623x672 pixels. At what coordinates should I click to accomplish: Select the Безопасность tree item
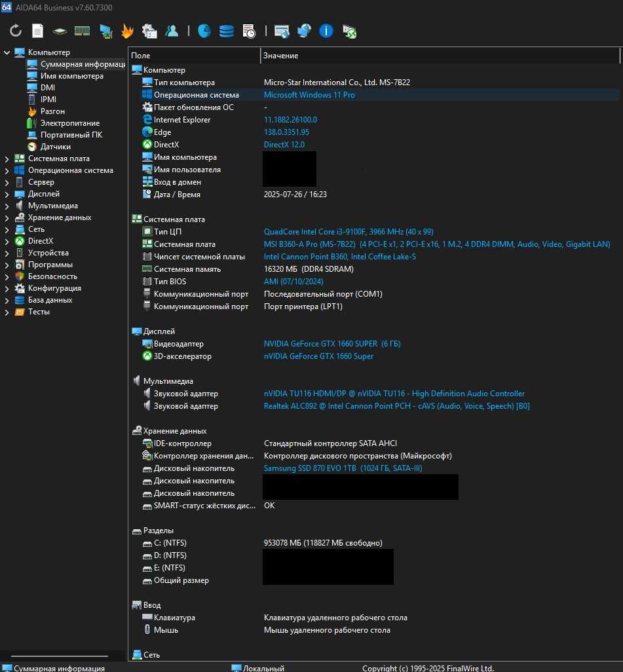(x=52, y=276)
